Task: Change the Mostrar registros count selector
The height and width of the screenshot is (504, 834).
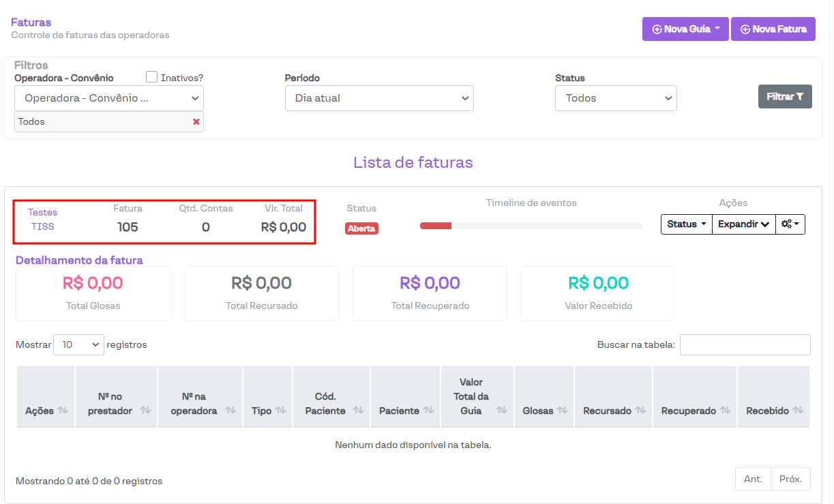Action: tap(78, 344)
